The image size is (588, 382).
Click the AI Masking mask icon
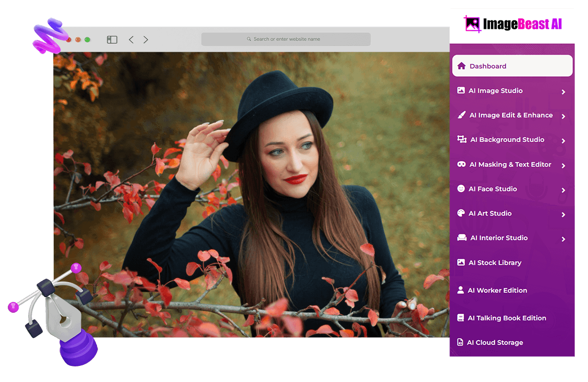click(x=461, y=164)
